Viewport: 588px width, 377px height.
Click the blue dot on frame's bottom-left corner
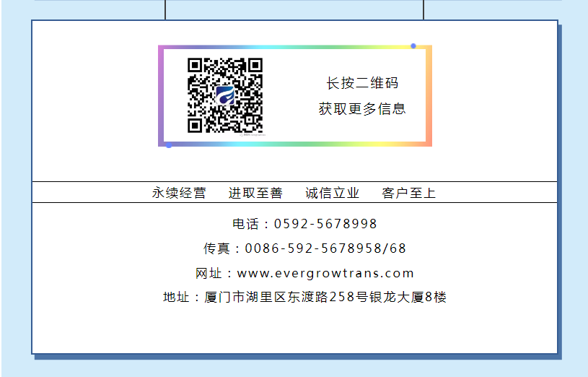169,145
